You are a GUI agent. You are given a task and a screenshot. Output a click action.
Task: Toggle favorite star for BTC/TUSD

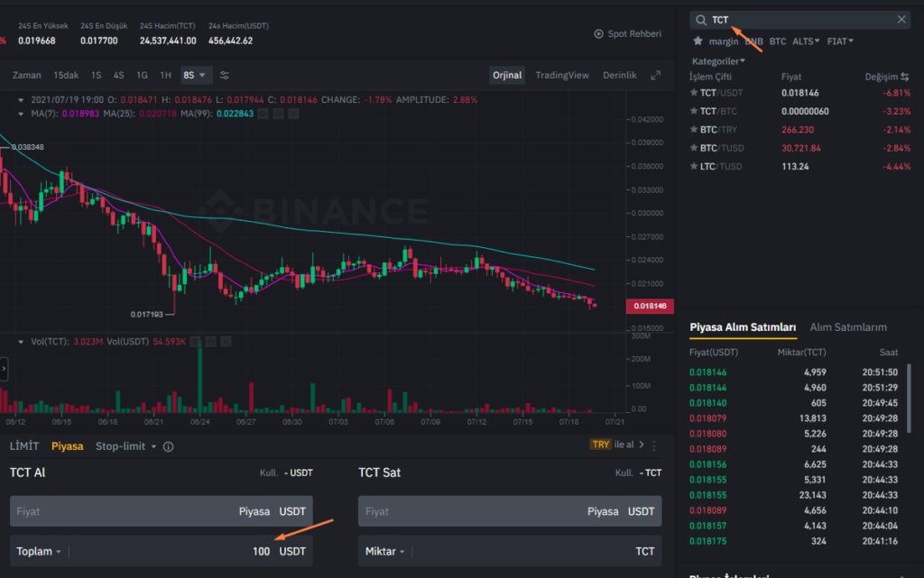(x=694, y=148)
